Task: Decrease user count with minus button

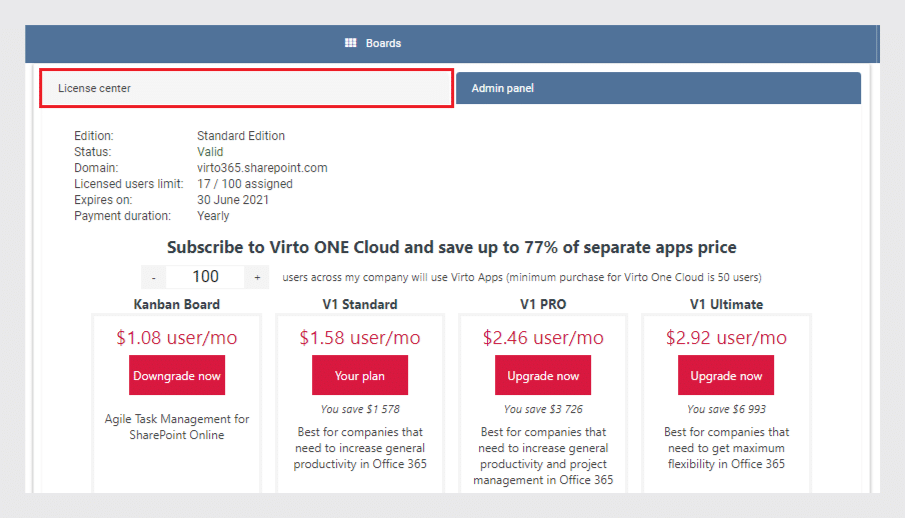Action: 154,277
